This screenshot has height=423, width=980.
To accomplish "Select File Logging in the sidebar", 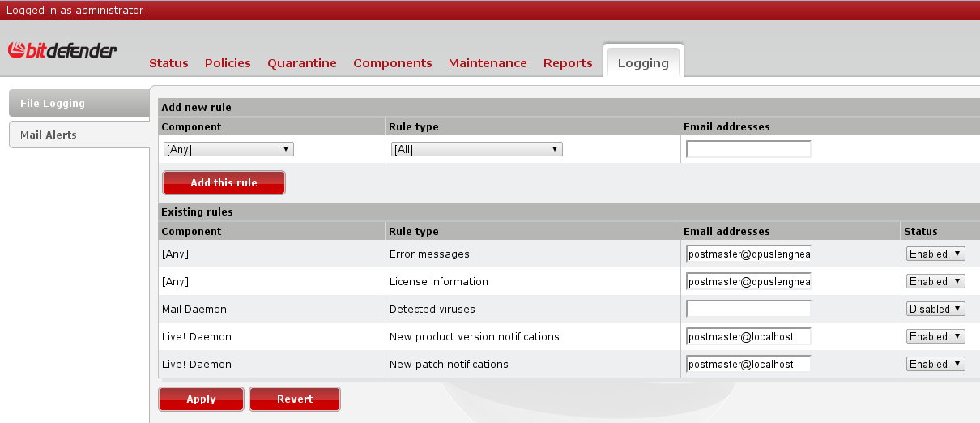I will tap(79, 104).
